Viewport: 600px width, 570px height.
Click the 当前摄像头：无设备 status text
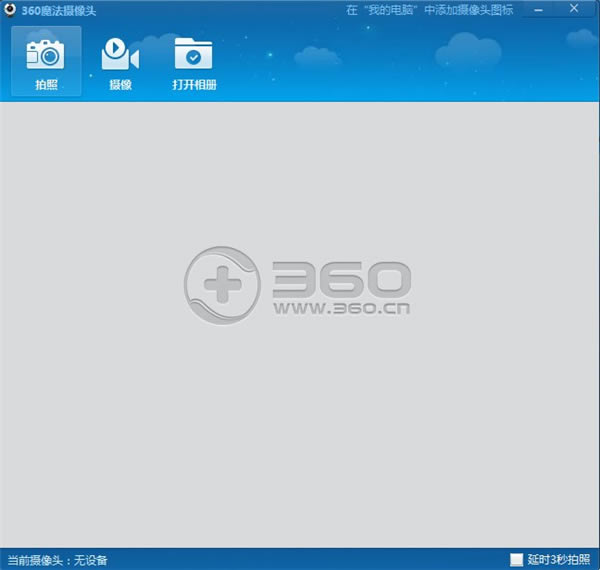point(57,560)
